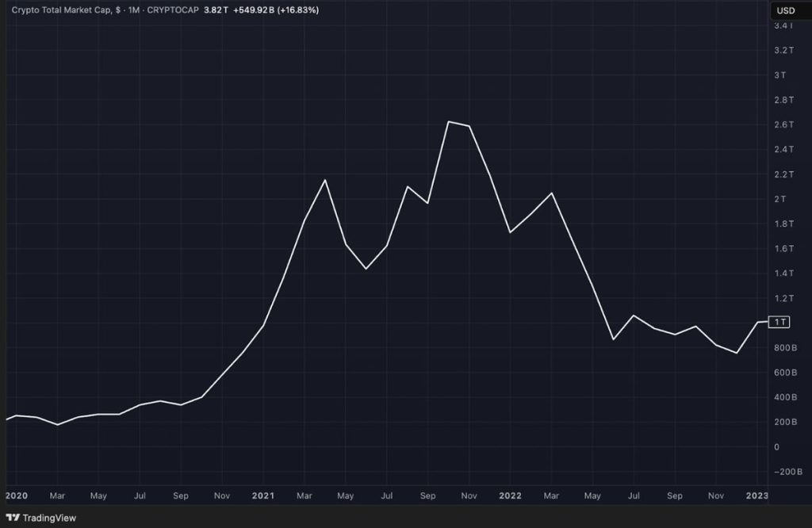This screenshot has width=812, height=528.
Task: Click the CRYPTOCAP source label
Action: [x=173, y=10]
